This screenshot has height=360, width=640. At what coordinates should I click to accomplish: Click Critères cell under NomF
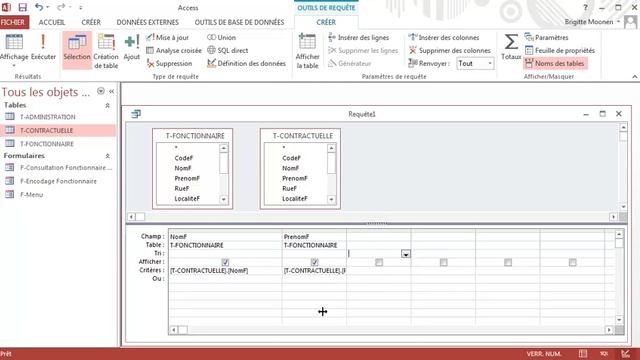point(225,271)
